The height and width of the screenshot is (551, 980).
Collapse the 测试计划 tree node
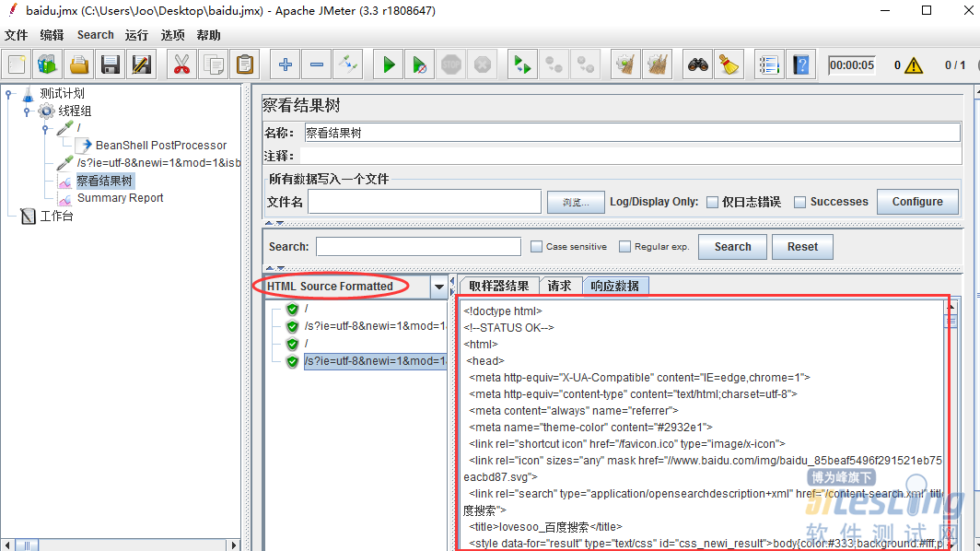coord(9,94)
